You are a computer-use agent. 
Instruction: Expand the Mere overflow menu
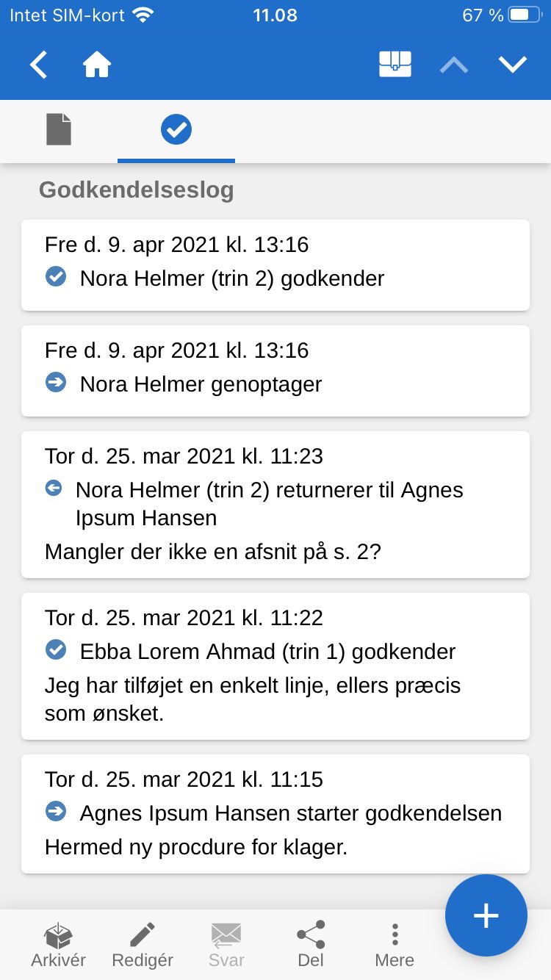point(395,945)
